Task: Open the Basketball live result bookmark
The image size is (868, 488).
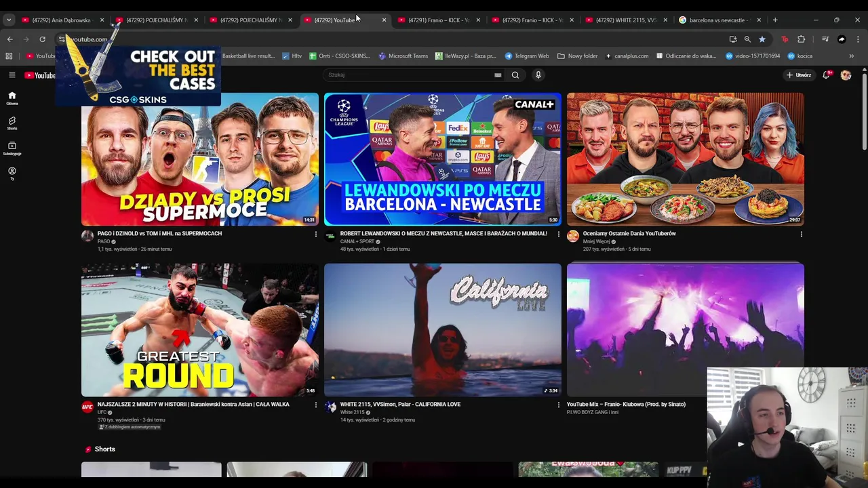Action: (248, 56)
